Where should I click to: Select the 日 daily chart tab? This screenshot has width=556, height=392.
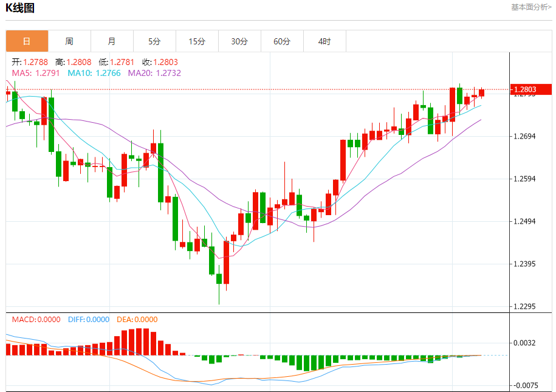click(27, 41)
